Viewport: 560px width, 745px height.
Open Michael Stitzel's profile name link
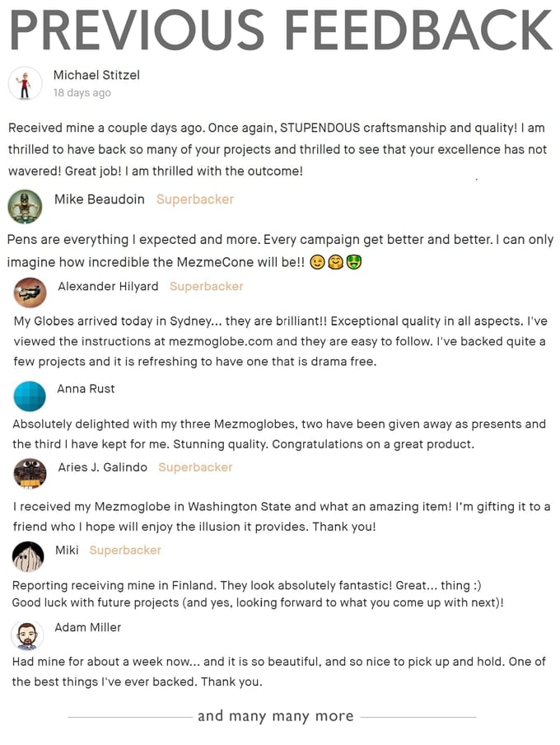pos(96,75)
